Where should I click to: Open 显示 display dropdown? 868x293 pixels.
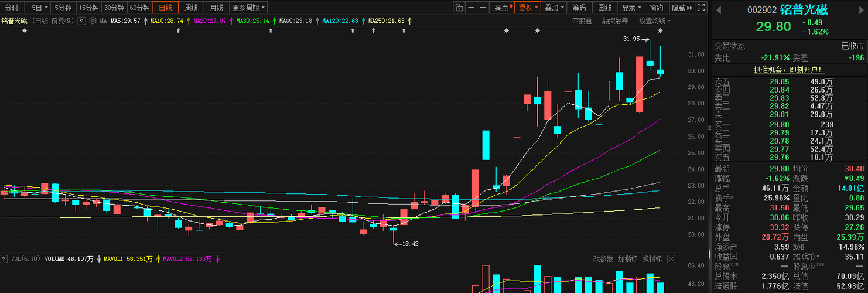pos(631,8)
